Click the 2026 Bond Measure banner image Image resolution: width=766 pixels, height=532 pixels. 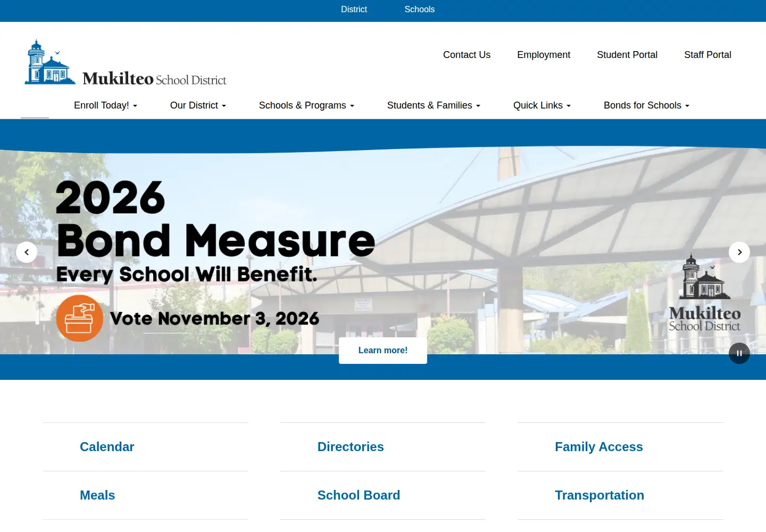click(383, 250)
